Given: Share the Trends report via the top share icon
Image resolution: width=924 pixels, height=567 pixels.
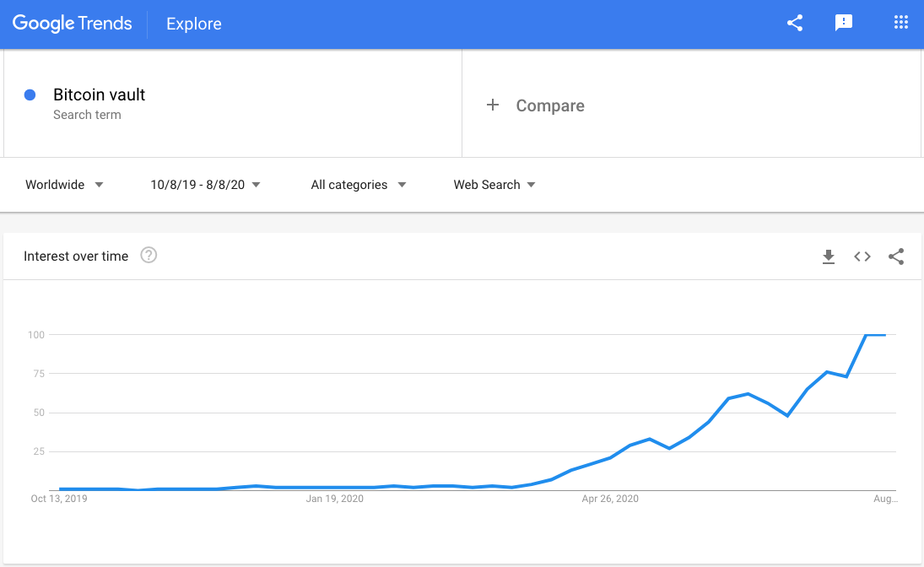Looking at the screenshot, I should click(794, 23).
